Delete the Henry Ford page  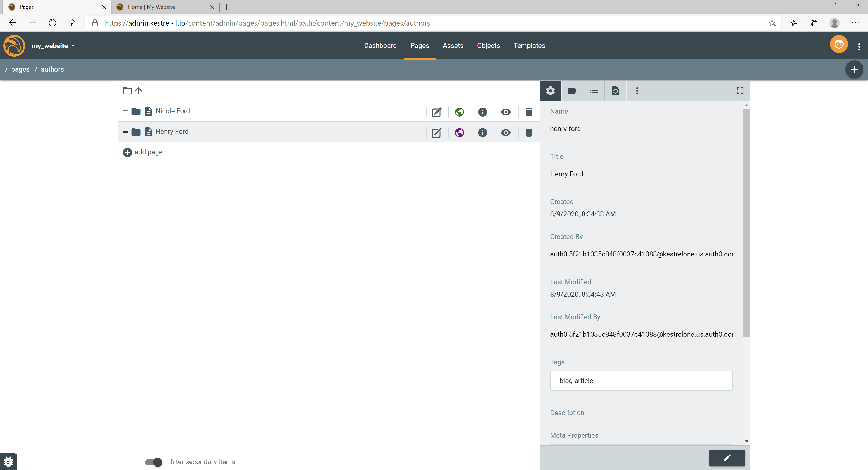coord(529,133)
